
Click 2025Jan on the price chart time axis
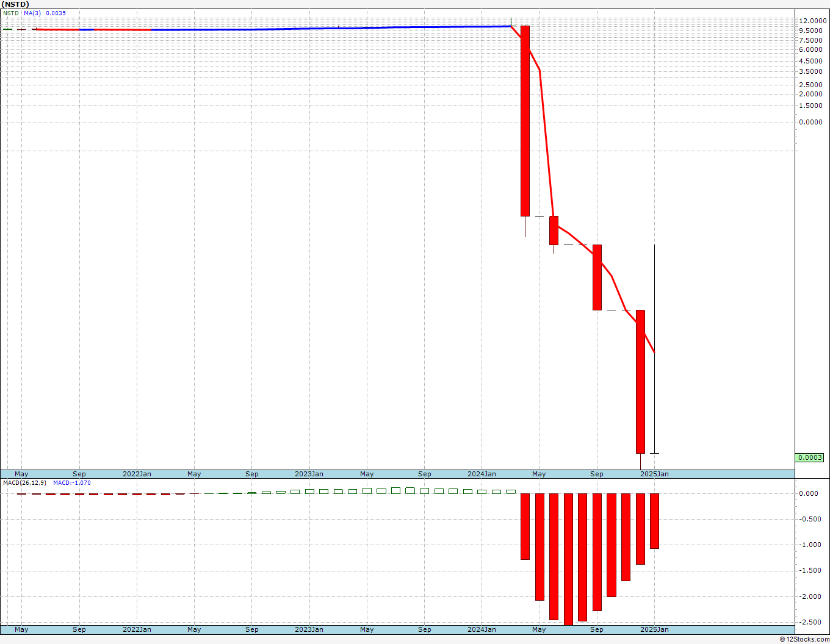coord(655,474)
